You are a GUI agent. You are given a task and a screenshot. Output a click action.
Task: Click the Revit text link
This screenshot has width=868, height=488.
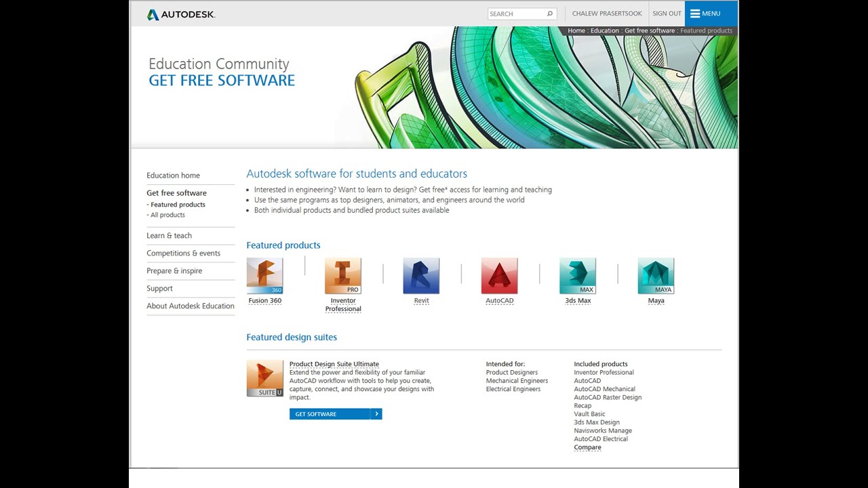(x=421, y=301)
